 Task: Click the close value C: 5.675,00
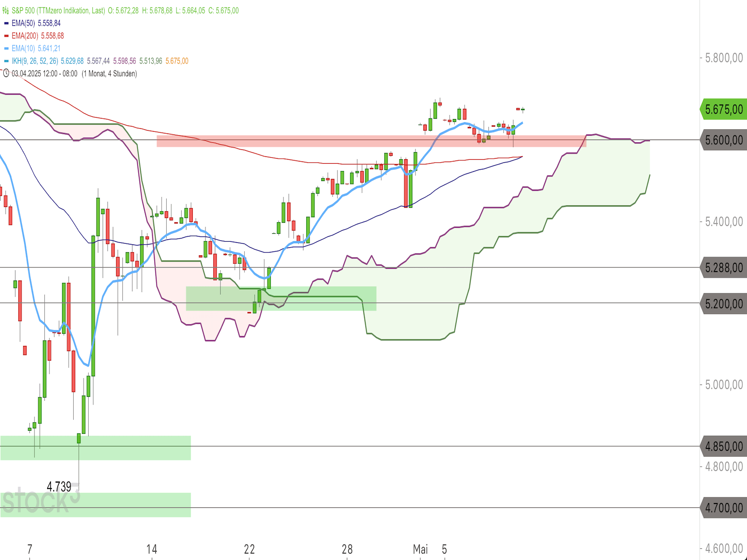[224, 10]
